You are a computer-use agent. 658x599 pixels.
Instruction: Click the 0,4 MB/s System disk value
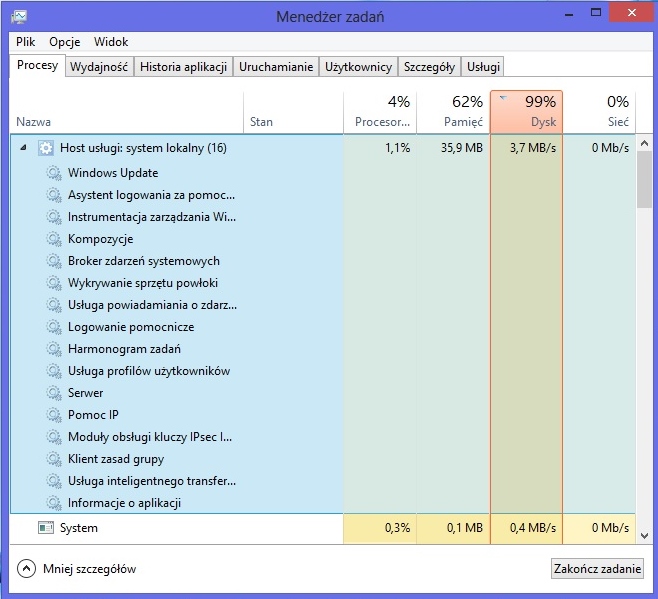click(533, 528)
